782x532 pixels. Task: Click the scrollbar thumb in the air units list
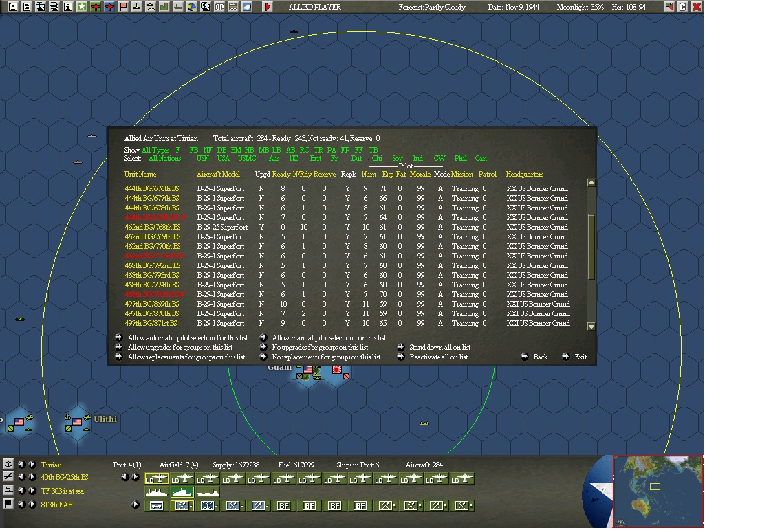point(591,247)
